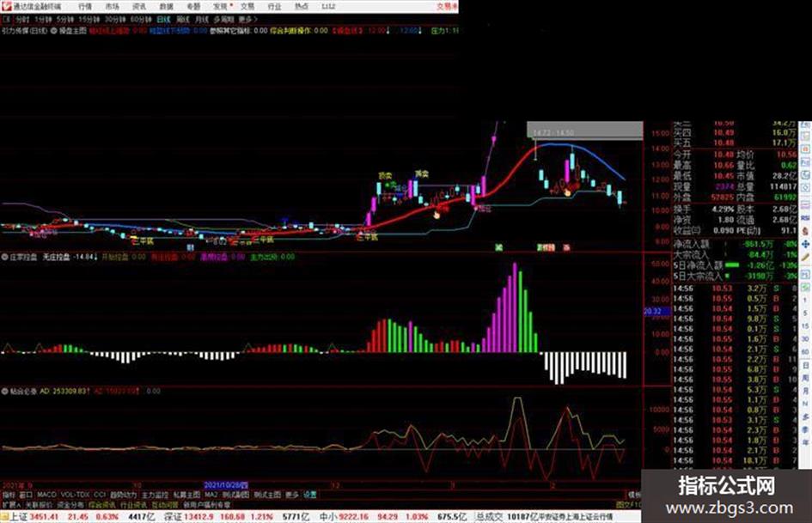Click the blue four-arrow move icon
Screen dimensions: 812x523
(805, 244)
